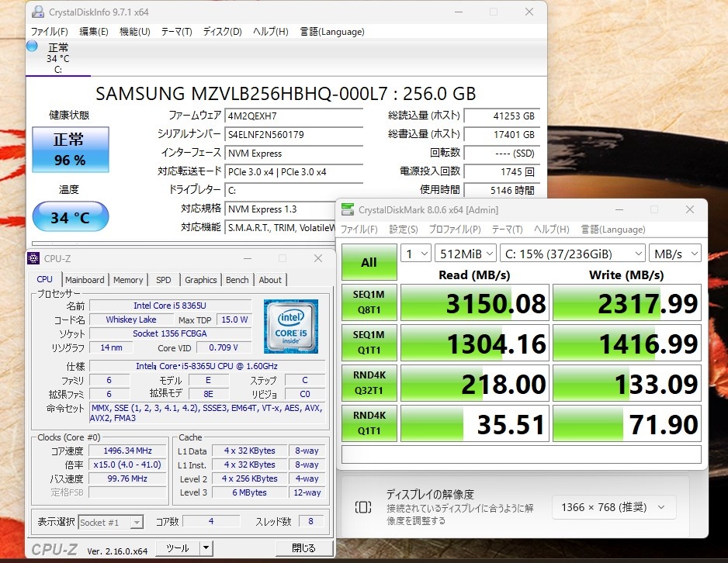The height and width of the screenshot is (563, 728).
Task: Select the CPU tab in CPU-Z
Action: pyautogui.click(x=44, y=279)
